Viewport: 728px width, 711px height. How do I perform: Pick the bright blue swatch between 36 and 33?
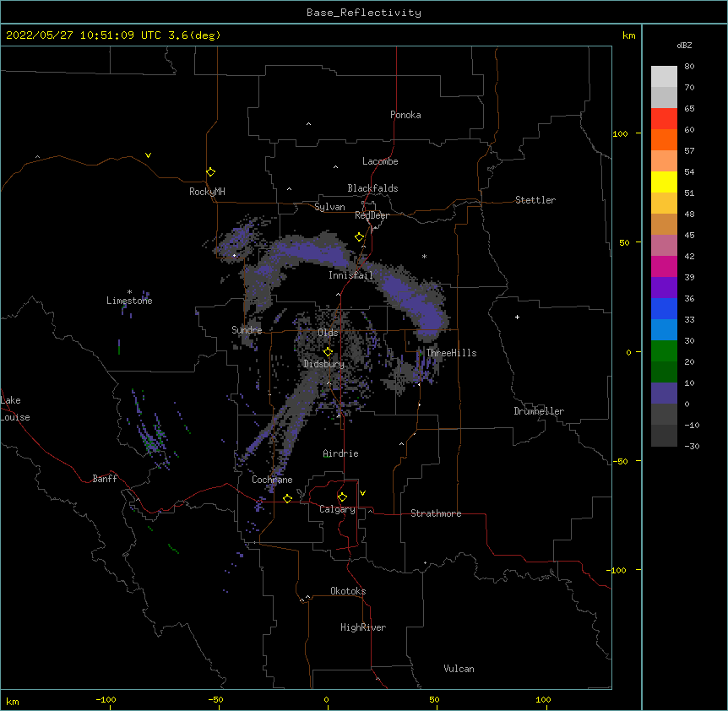pos(664,308)
